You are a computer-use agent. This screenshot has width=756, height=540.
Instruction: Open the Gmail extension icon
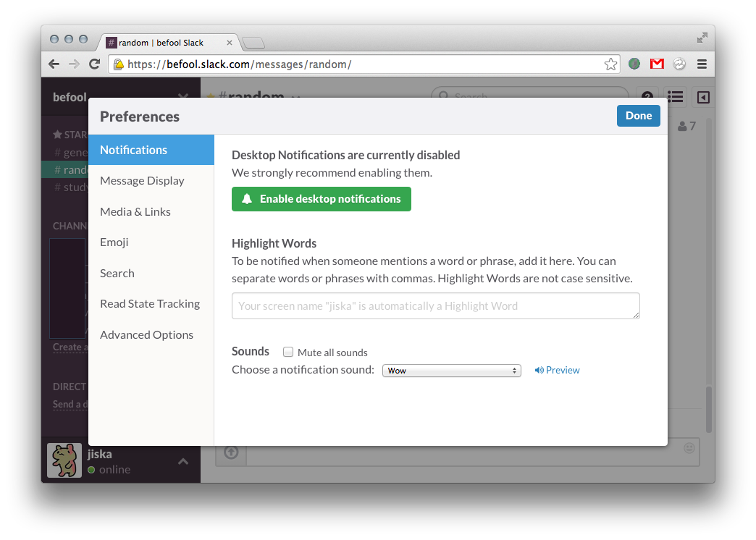pos(657,64)
